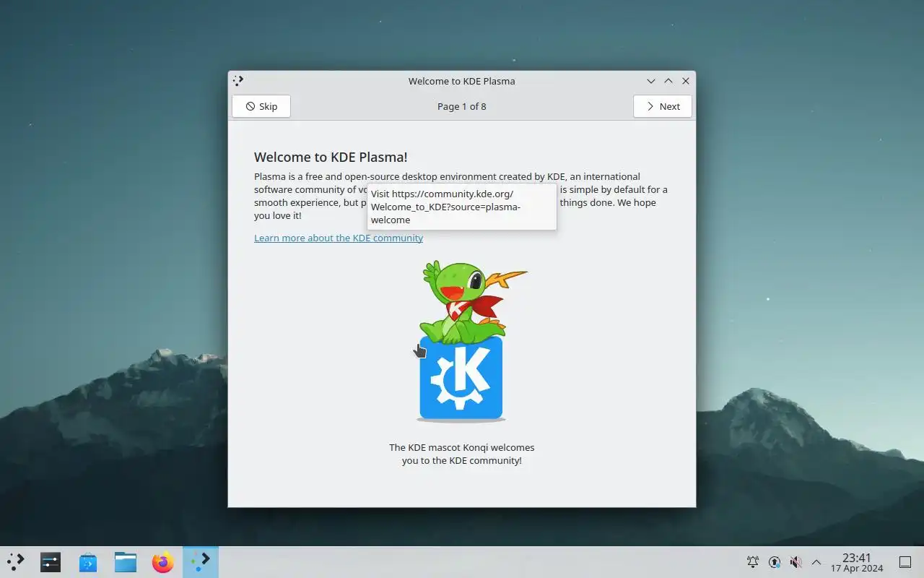Open Learn more about the KDE community link
924x578 pixels.
pyautogui.click(x=339, y=238)
